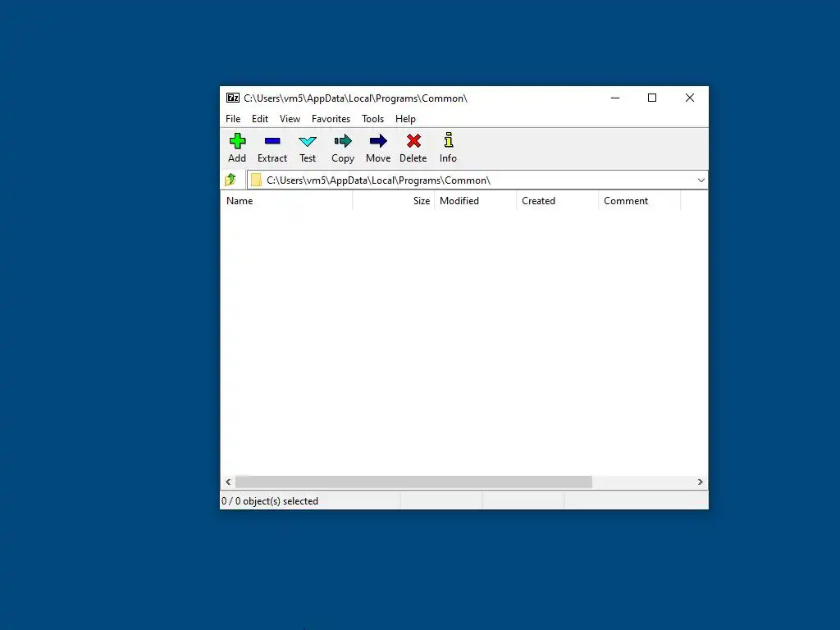Click the yellow Info icon

(449, 140)
